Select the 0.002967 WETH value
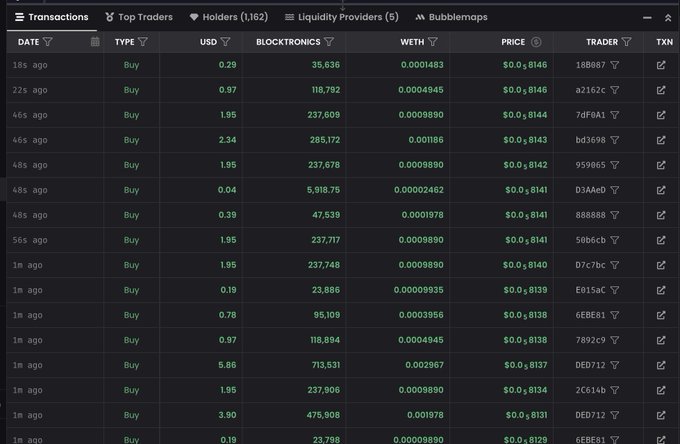The width and height of the screenshot is (680, 444). (424, 365)
